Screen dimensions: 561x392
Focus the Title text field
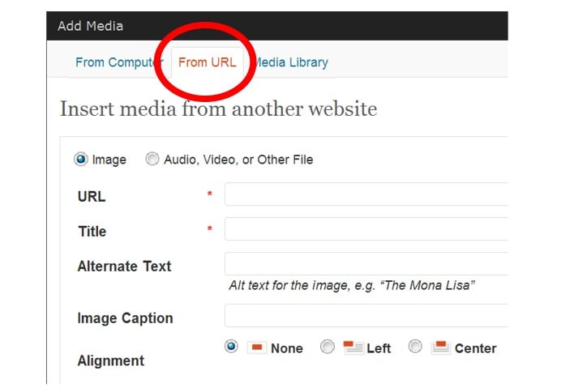366,228
